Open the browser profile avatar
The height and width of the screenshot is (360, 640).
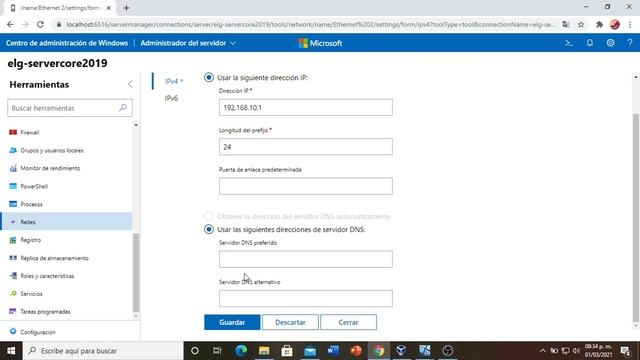pyautogui.click(x=615, y=24)
